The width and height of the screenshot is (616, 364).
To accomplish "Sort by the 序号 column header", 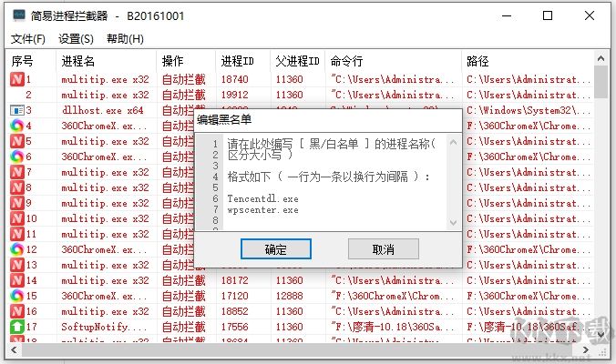I will click(x=31, y=61).
